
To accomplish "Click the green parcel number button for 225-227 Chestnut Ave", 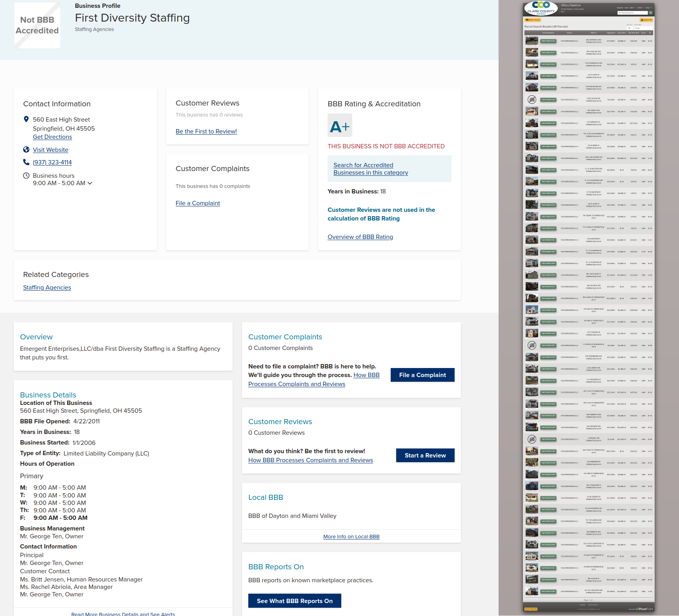I will pos(548,591).
